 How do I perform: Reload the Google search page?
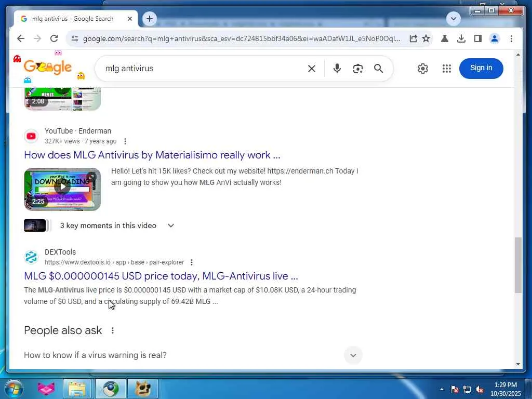pos(54,38)
